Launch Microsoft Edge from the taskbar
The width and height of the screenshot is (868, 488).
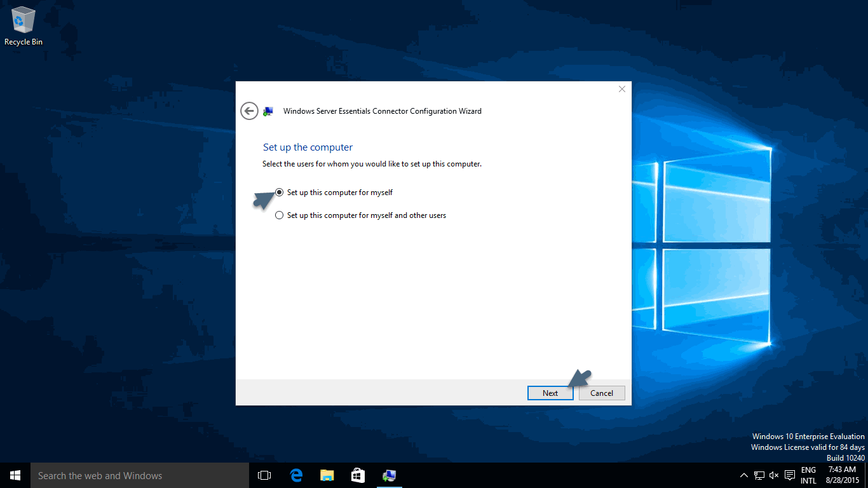tap(296, 475)
